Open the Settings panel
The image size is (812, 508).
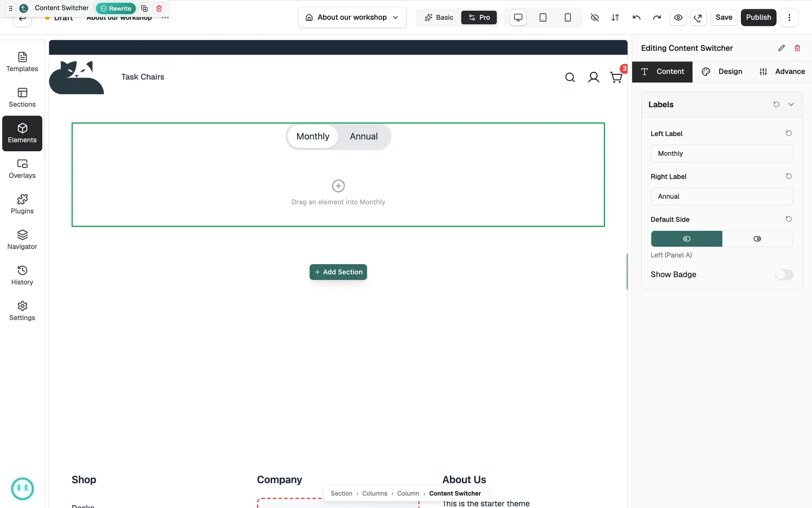[22, 311]
